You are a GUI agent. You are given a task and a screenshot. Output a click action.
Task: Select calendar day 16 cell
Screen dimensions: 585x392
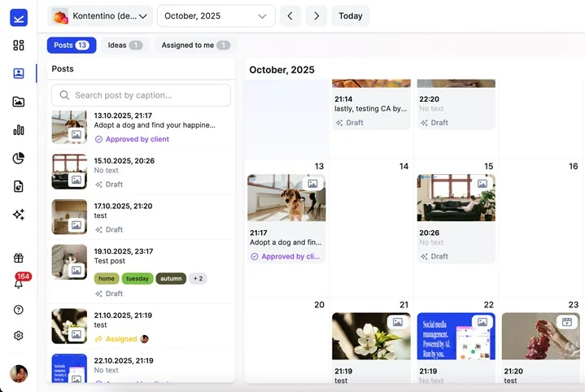pos(541,229)
